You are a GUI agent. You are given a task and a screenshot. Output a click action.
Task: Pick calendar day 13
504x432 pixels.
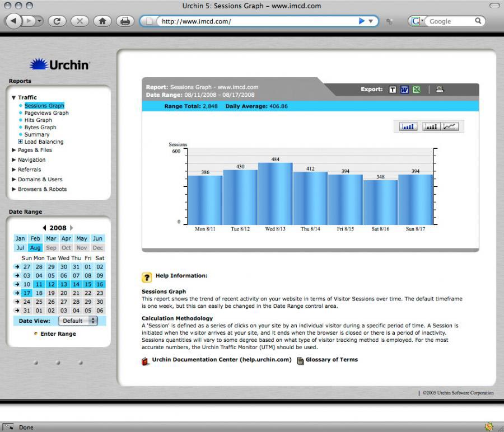64,284
